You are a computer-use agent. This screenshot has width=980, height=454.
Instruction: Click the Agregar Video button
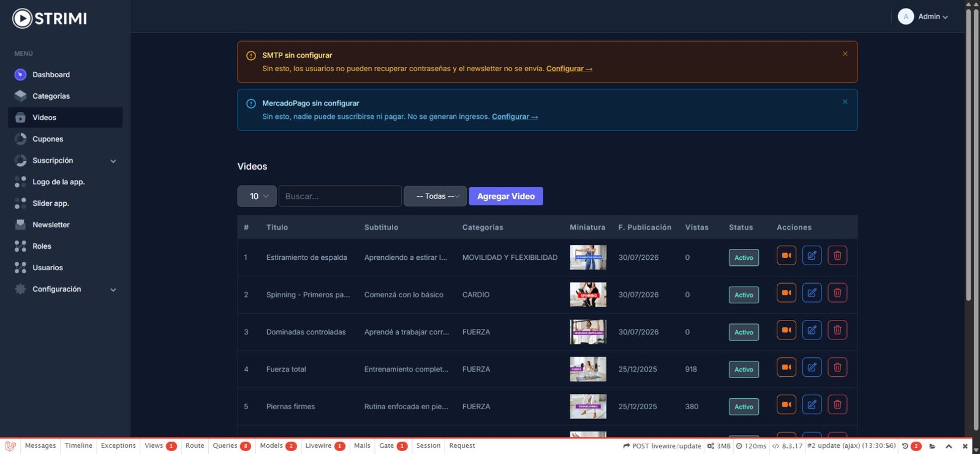click(506, 196)
